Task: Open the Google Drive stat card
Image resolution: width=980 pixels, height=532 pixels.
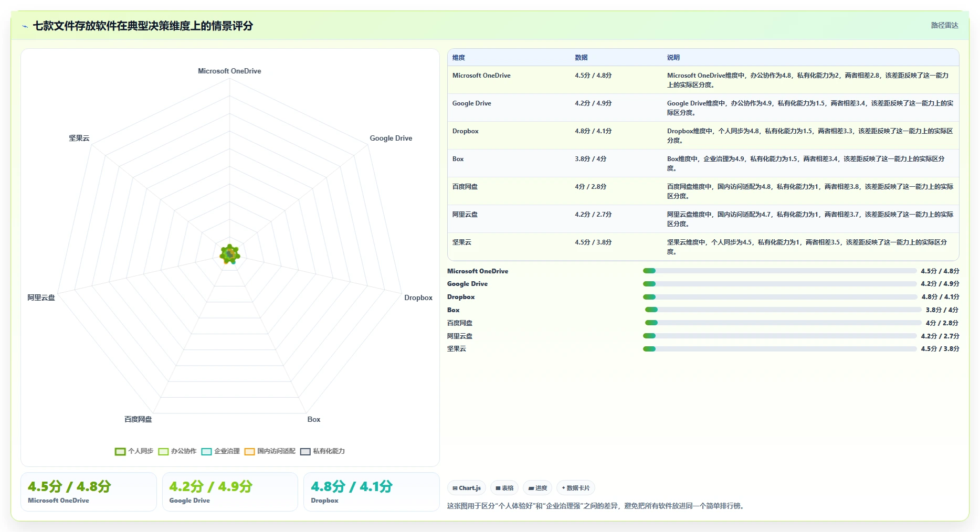Action: click(230, 492)
